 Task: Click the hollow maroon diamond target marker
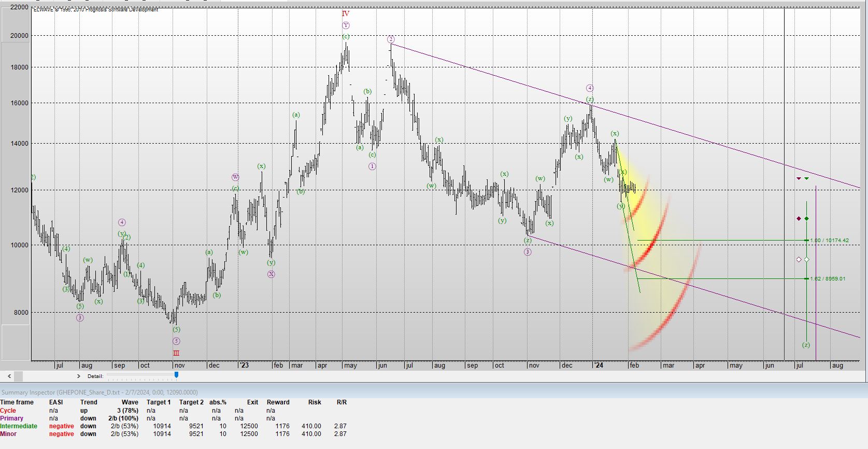(x=799, y=259)
